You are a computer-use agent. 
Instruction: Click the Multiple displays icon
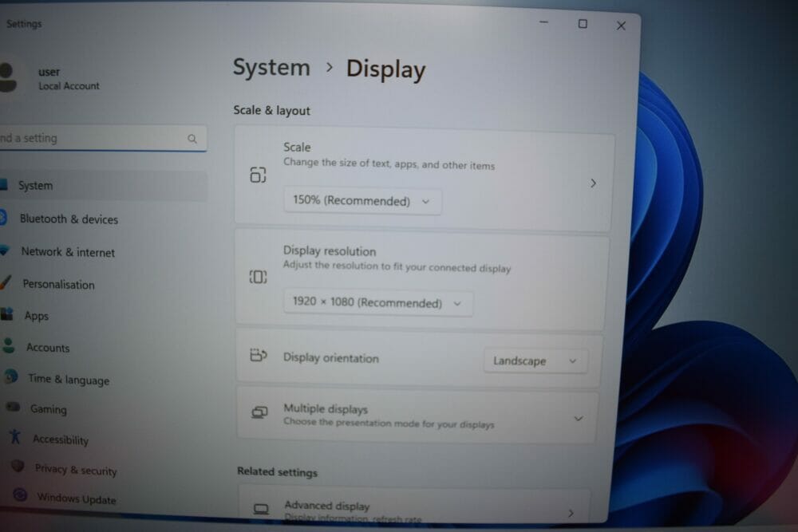tap(259, 412)
